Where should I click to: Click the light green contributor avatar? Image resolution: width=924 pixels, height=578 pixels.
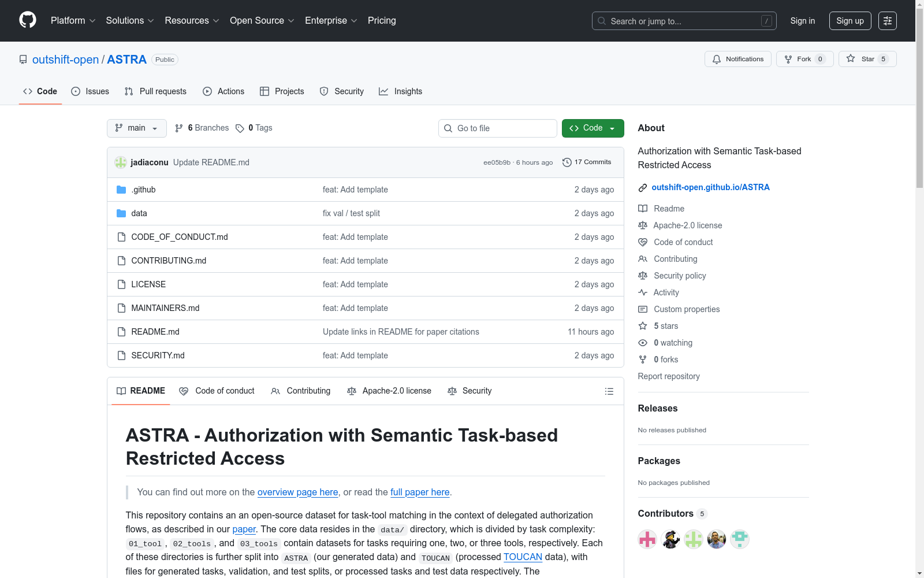pyautogui.click(x=694, y=539)
